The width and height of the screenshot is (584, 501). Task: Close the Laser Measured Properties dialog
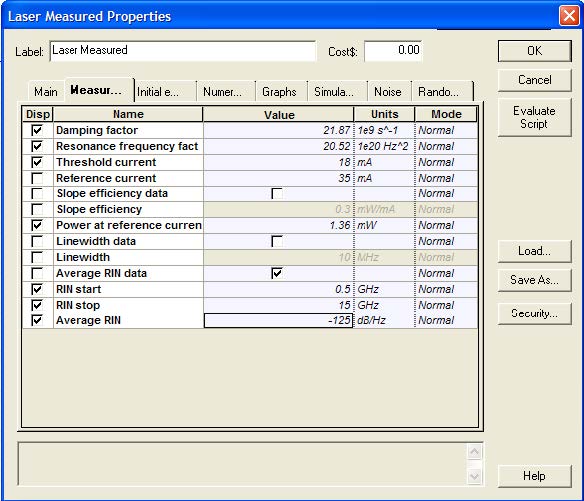click(569, 16)
